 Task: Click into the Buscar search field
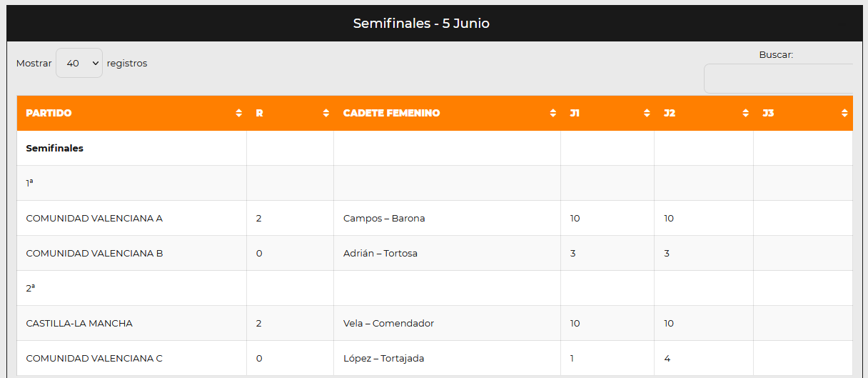[778, 79]
